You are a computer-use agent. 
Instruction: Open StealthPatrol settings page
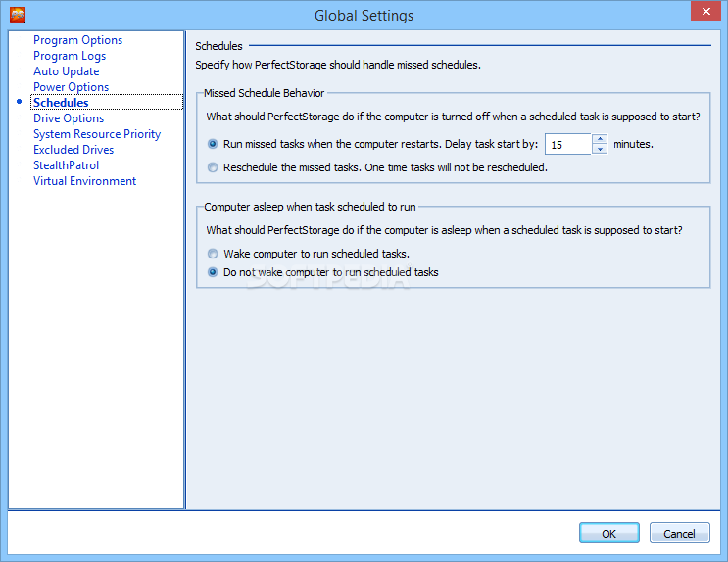[66, 165]
